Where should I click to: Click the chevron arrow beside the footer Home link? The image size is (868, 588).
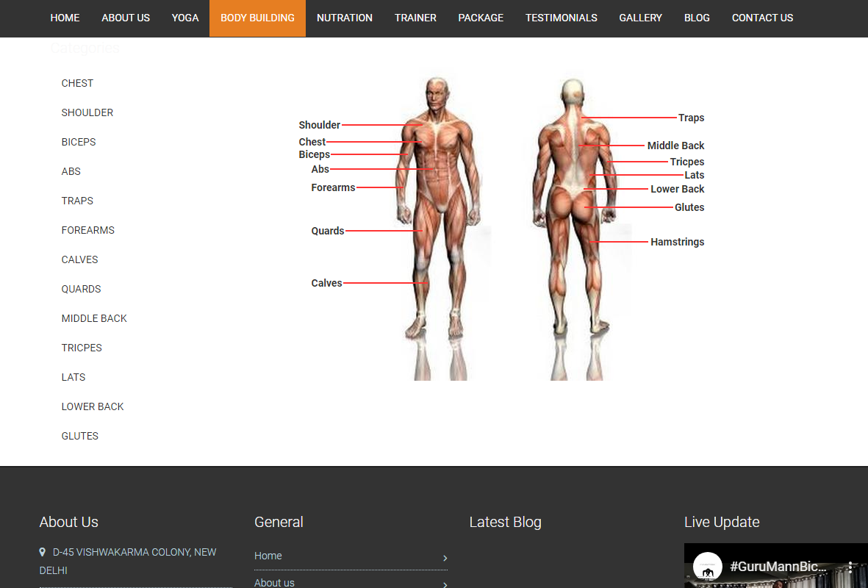click(x=445, y=558)
